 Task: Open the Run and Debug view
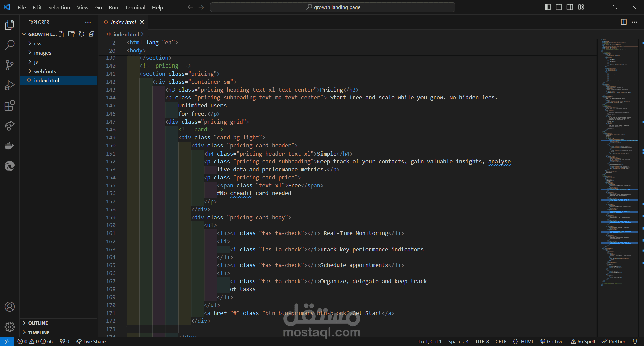click(x=10, y=85)
